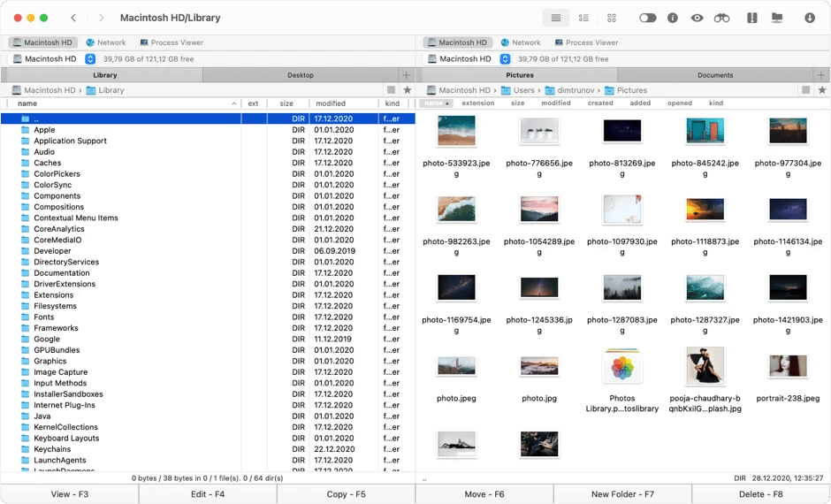This screenshot has height=504, width=831.
Task: Click the Quick Look eye icon
Action: coord(697,18)
